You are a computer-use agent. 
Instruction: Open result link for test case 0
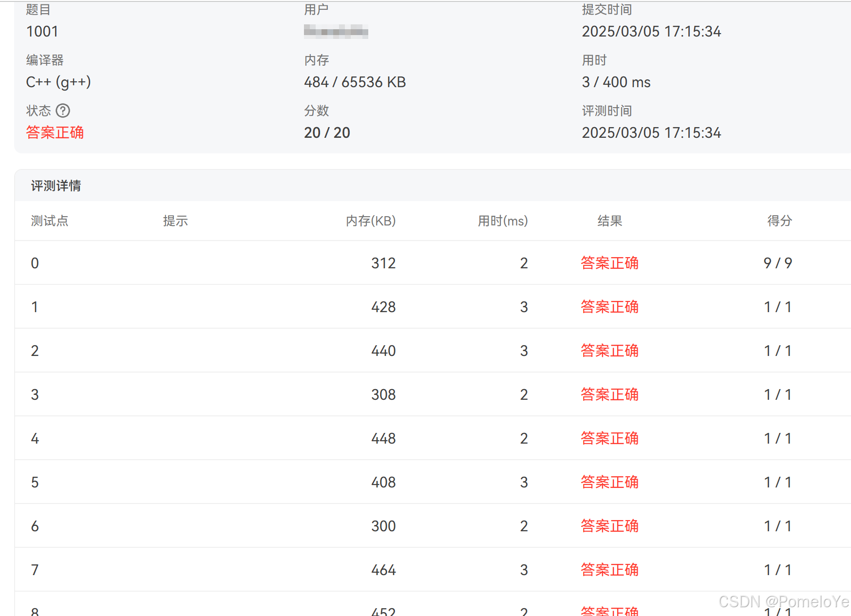point(609,262)
